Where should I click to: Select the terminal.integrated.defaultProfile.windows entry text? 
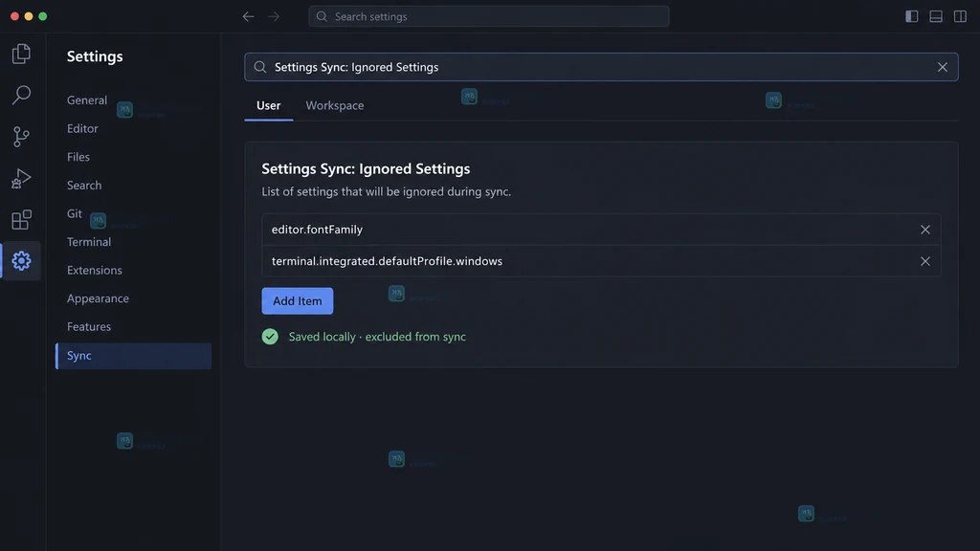click(x=387, y=261)
